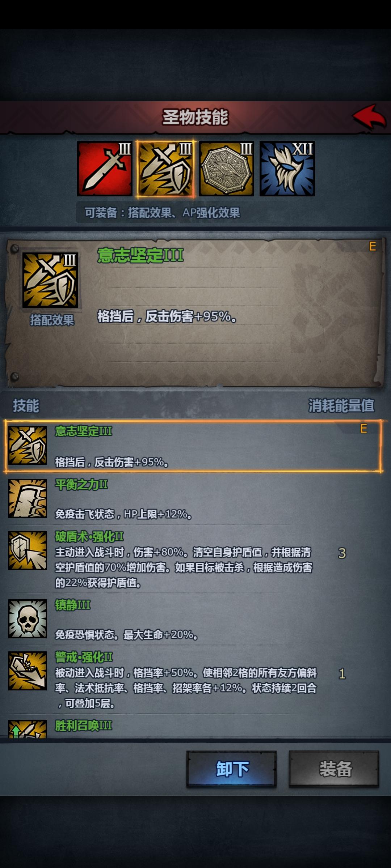Screen dimensions: 391x868
Task: Select the octagonal medallion skill slot
Action: point(226,169)
